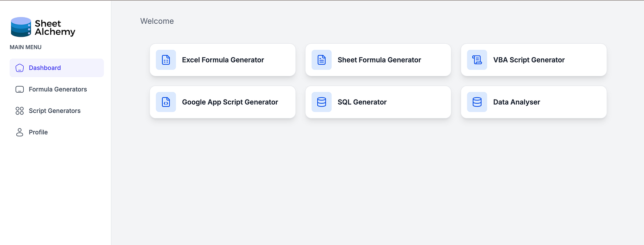
Task: Click the Script Generators four-circles icon
Action: (20, 111)
